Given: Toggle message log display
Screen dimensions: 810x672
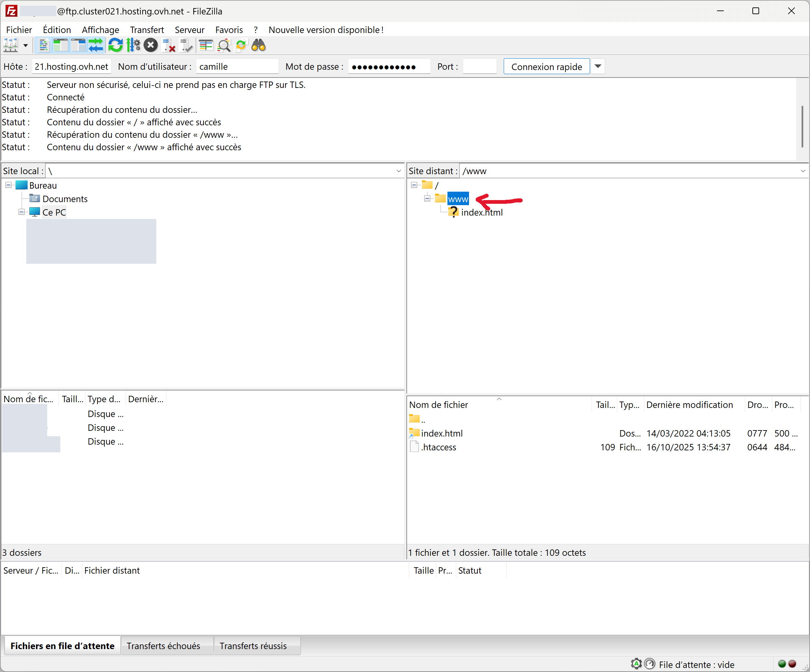Looking at the screenshot, I should pos(43,45).
